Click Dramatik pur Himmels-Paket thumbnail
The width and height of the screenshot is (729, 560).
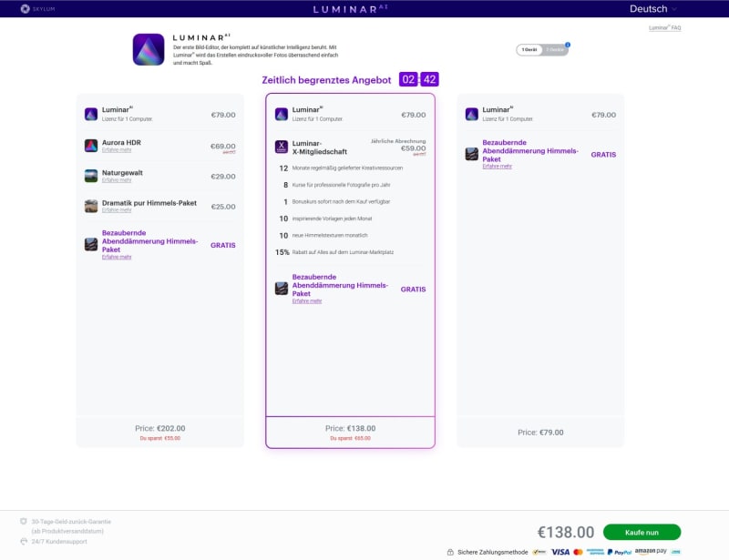91,206
